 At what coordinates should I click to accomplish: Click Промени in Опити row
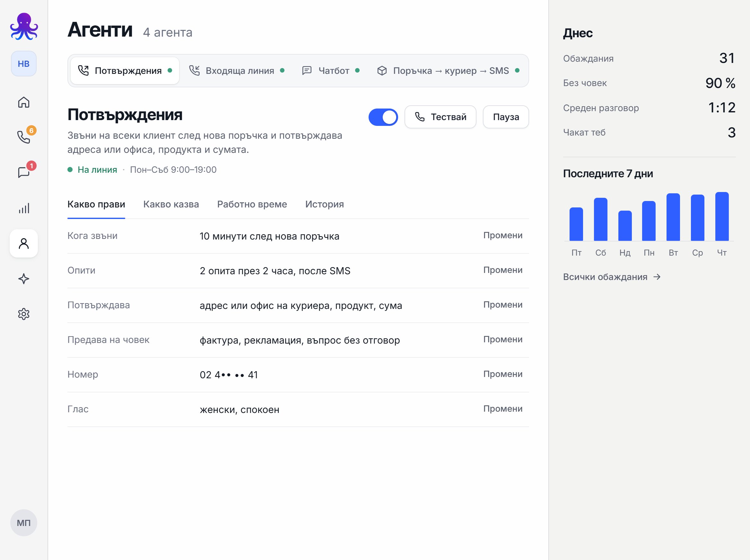pos(502,270)
